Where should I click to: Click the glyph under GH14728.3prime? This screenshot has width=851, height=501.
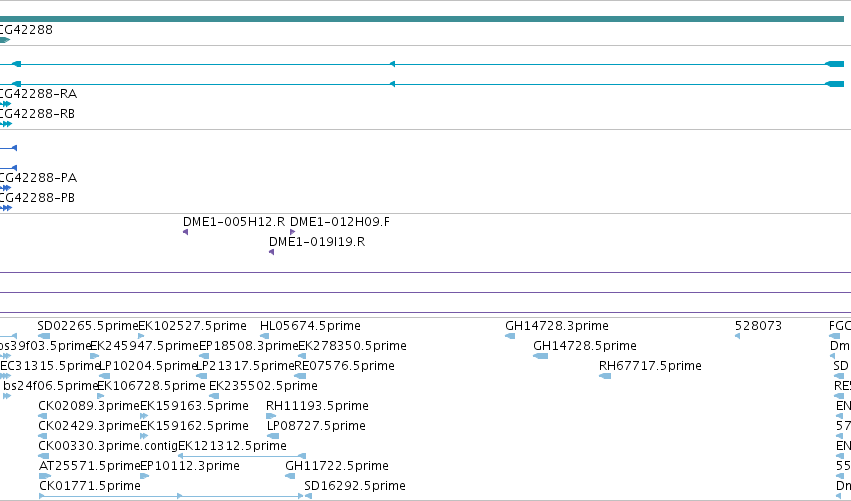[510, 336]
